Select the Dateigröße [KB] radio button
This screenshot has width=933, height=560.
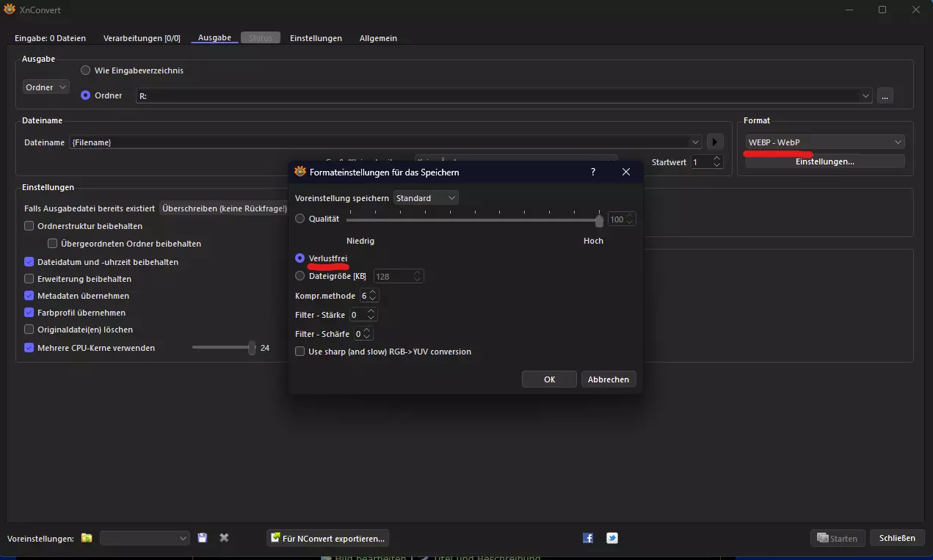[x=299, y=276]
